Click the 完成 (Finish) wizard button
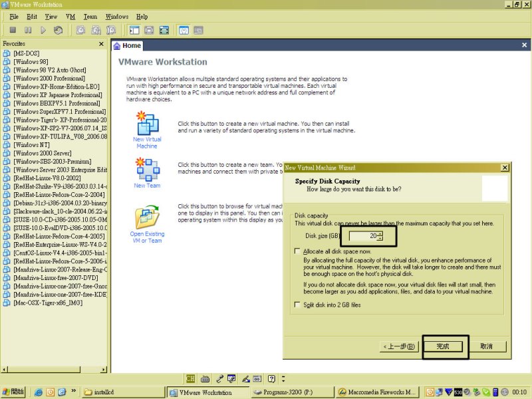532x399 pixels. tap(443, 346)
